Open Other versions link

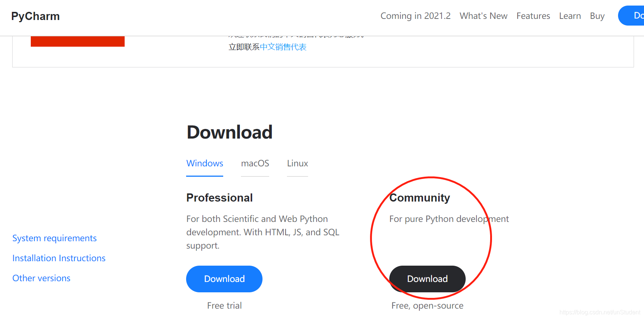pyautogui.click(x=42, y=278)
